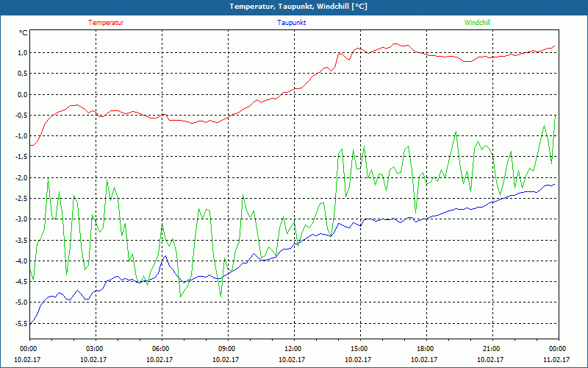
Task: Click the 21:00 time axis label
Action: tap(490, 349)
